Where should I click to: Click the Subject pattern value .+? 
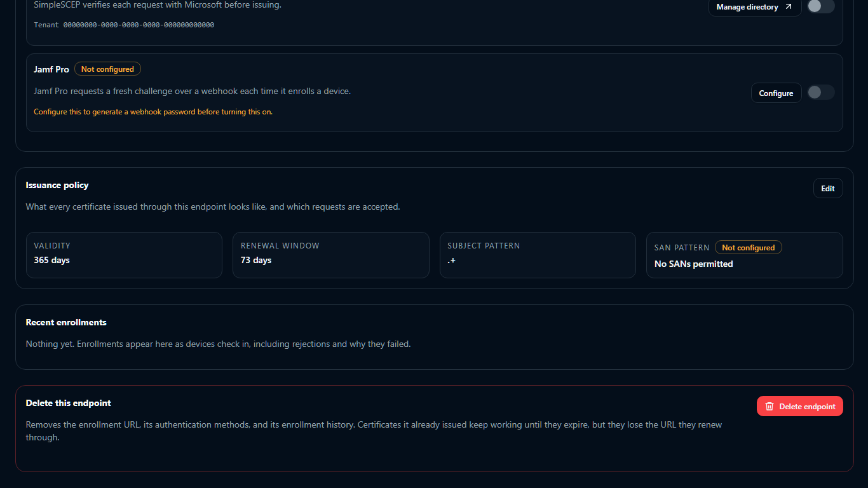pyautogui.click(x=451, y=261)
